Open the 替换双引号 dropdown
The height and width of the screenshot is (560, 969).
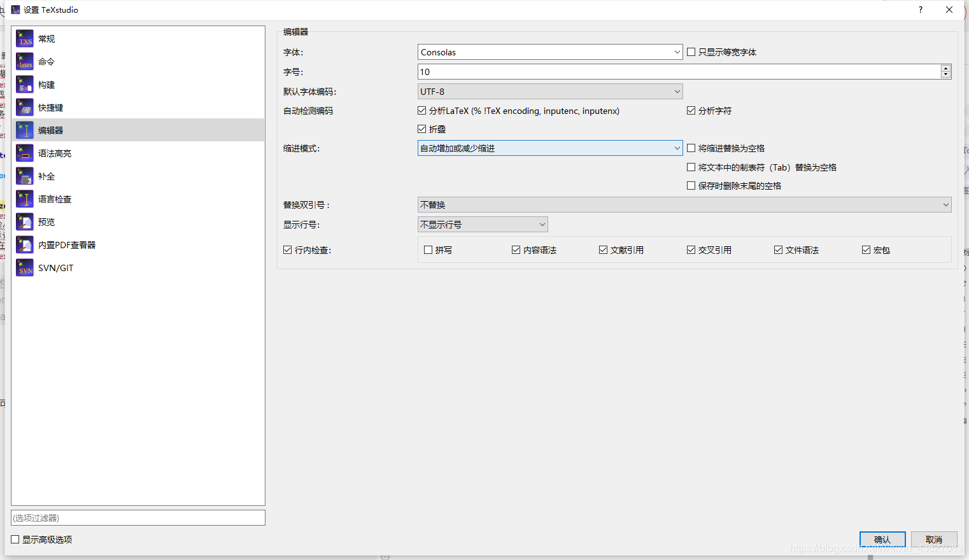pyautogui.click(x=684, y=205)
